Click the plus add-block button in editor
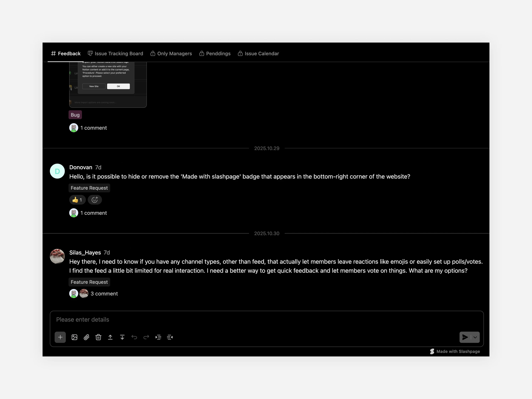This screenshot has height=399, width=532. pos(60,337)
